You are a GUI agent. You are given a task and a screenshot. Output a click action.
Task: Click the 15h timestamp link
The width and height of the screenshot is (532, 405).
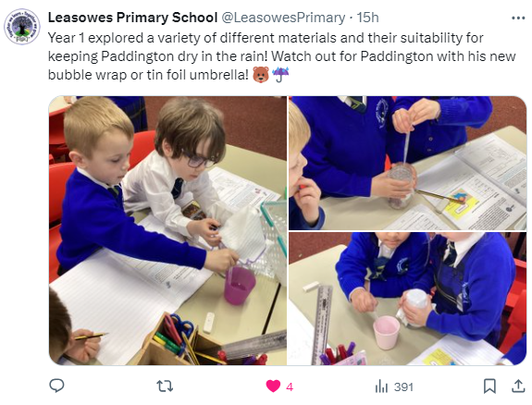(367, 18)
